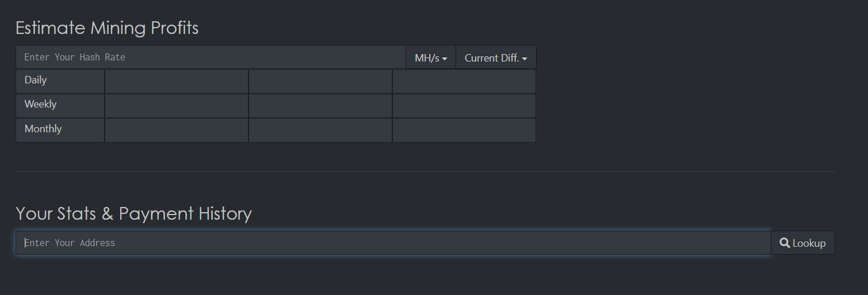Image resolution: width=868 pixels, height=295 pixels.
Task: Expand the Current Diff. dropdown
Action: pos(496,58)
